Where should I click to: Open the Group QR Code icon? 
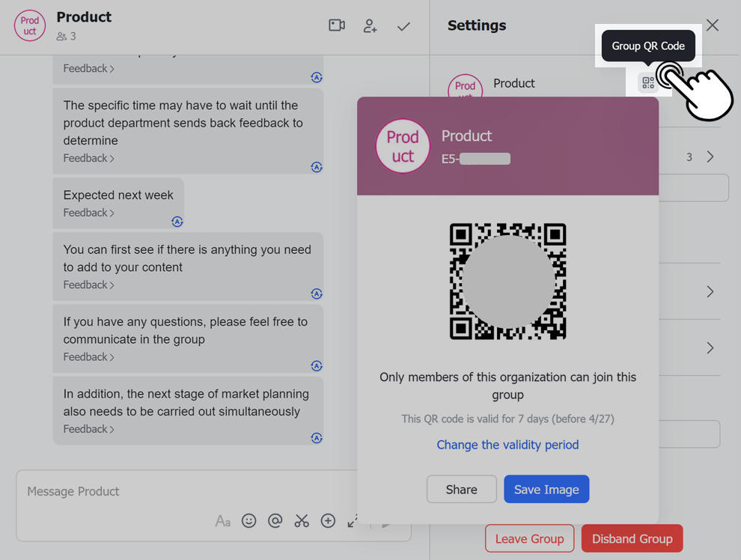tap(648, 83)
